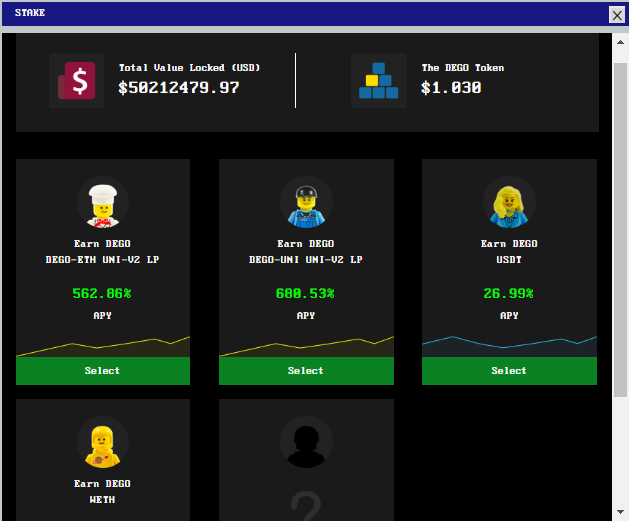Click the dark silhouette mystery pool avatar
629x521 pixels.
[306, 442]
